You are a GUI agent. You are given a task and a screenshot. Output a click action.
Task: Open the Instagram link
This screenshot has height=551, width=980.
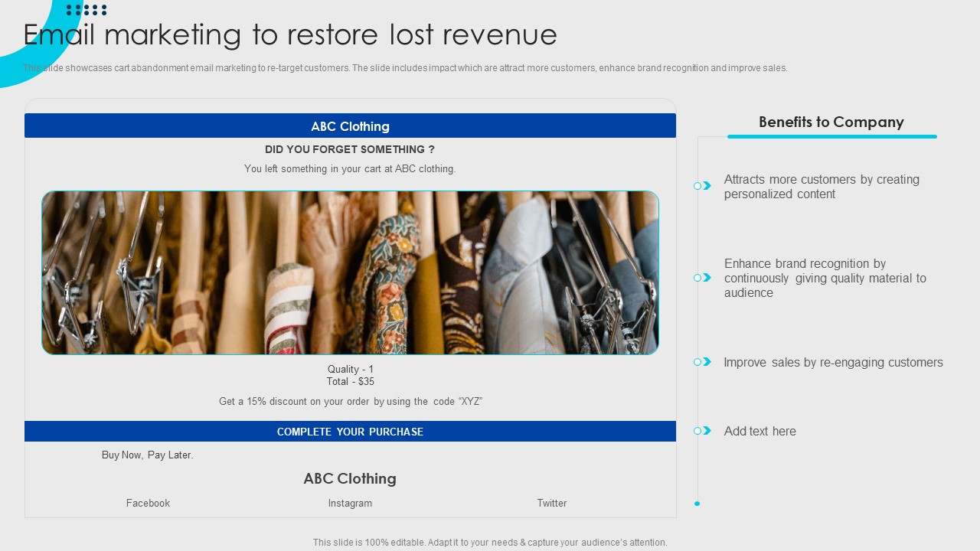(350, 503)
